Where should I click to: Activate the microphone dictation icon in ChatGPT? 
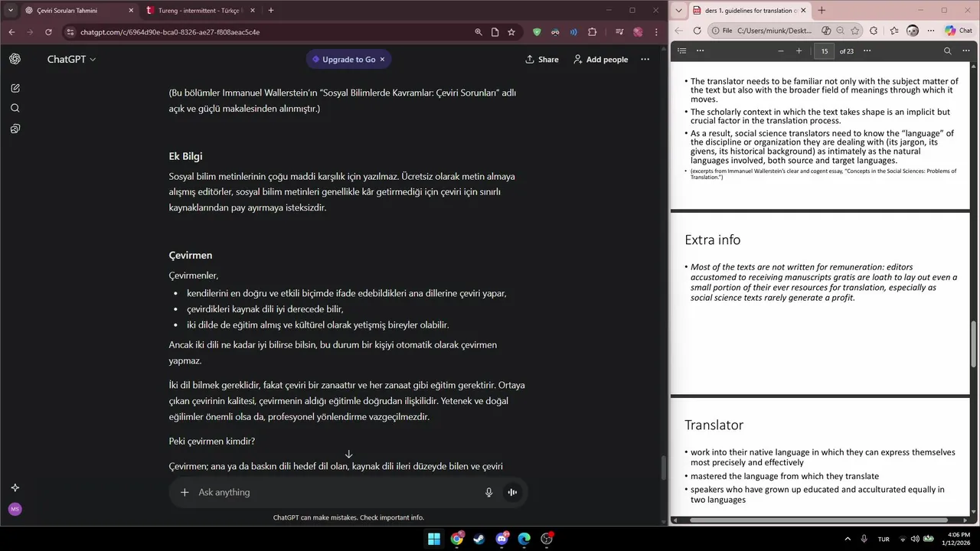488,492
